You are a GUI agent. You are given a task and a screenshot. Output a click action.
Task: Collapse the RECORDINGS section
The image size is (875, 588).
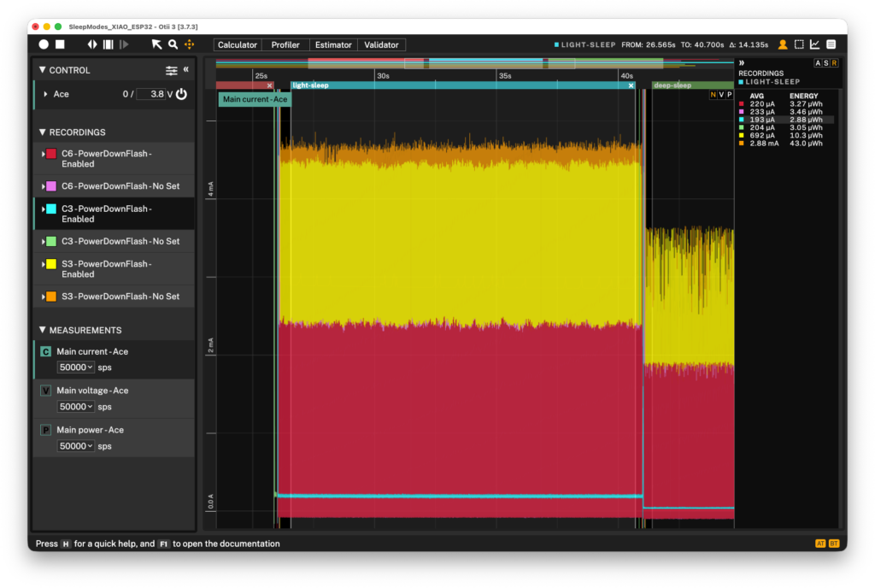(x=43, y=132)
